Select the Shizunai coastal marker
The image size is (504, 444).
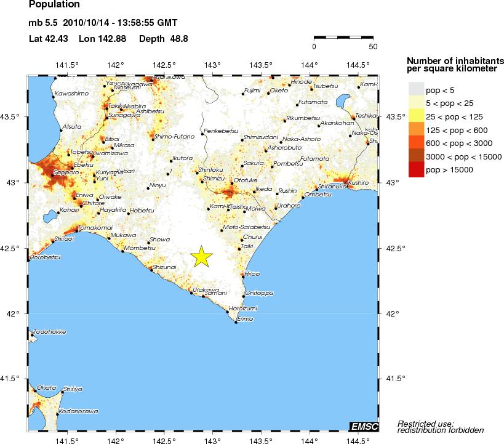point(152,270)
